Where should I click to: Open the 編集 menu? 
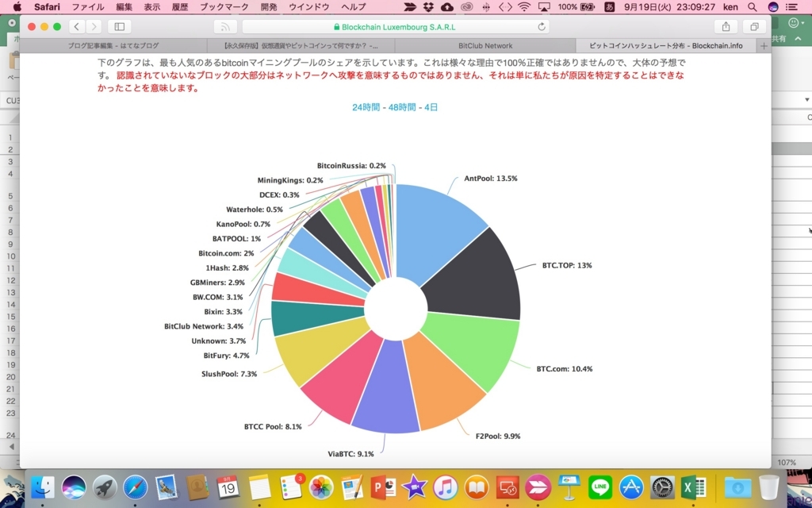tap(124, 6)
